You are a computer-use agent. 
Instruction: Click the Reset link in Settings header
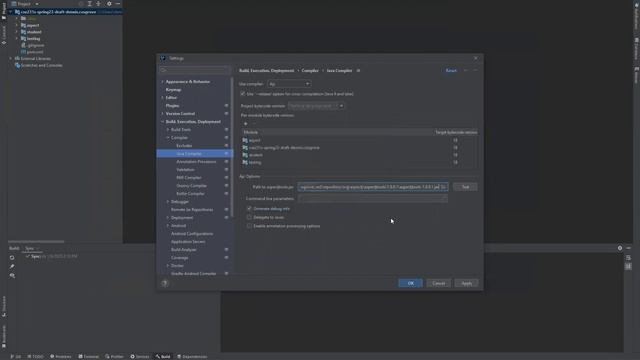pos(451,71)
